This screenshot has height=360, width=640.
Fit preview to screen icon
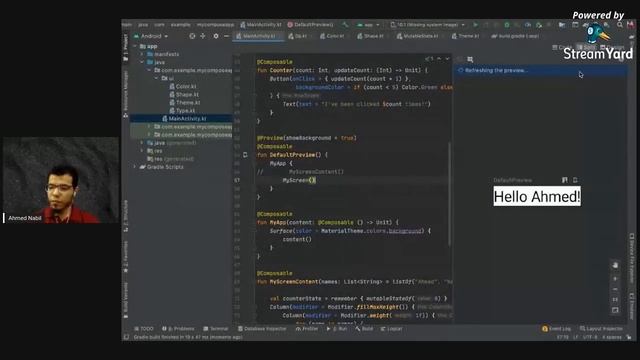coord(615,310)
